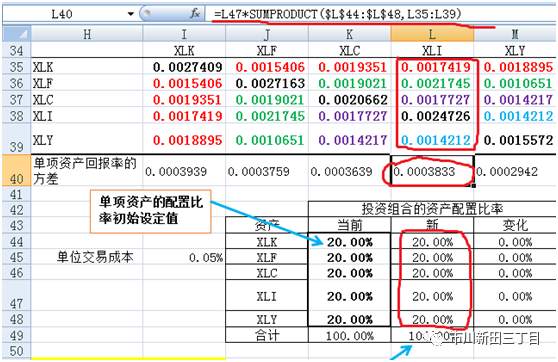Select column J header
This screenshot has width=558, height=362.
pos(267,34)
